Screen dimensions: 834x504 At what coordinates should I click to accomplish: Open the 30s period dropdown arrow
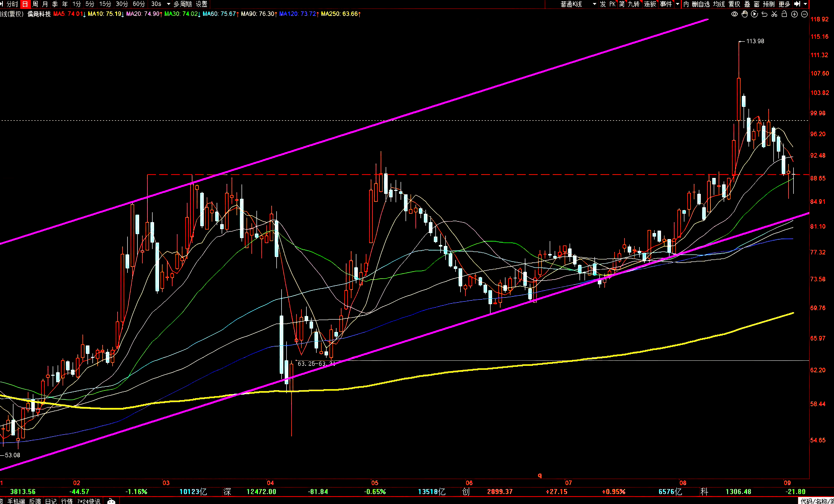point(168,4)
